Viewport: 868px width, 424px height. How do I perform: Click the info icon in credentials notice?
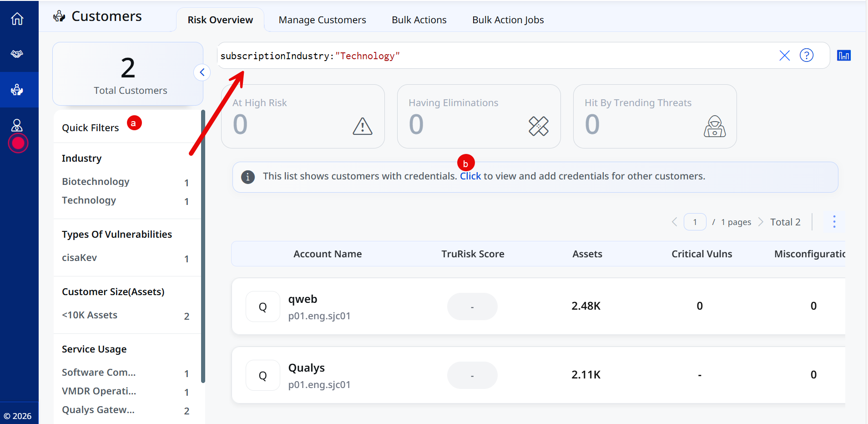[x=247, y=177]
